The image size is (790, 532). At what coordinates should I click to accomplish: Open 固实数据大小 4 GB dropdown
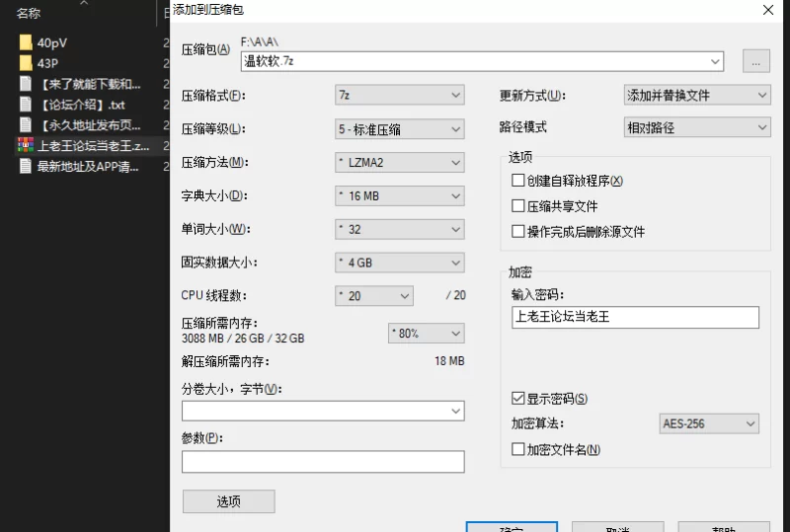point(400,263)
